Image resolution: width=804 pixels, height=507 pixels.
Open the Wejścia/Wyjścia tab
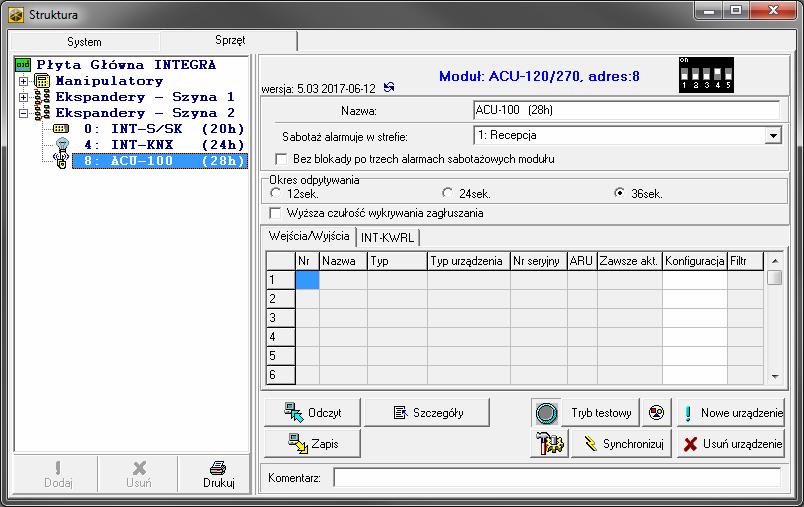click(309, 236)
